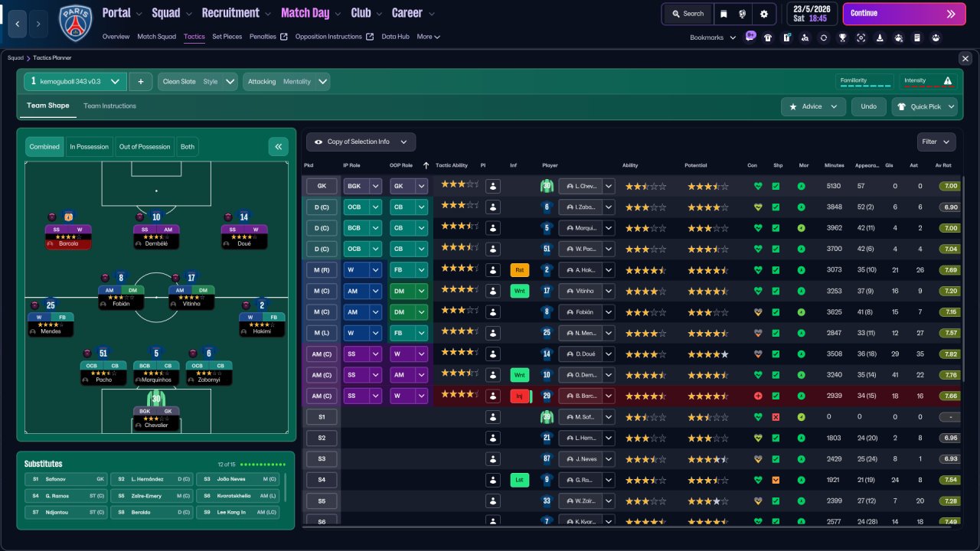The height and width of the screenshot is (551, 980).
Task: Open the settings gear icon
Action: (764, 14)
